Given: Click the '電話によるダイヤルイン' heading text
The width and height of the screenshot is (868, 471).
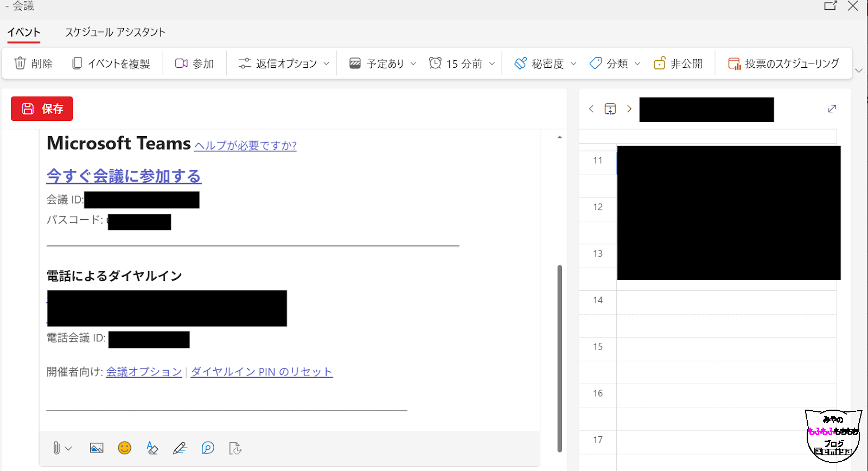Looking at the screenshot, I should coord(114,276).
